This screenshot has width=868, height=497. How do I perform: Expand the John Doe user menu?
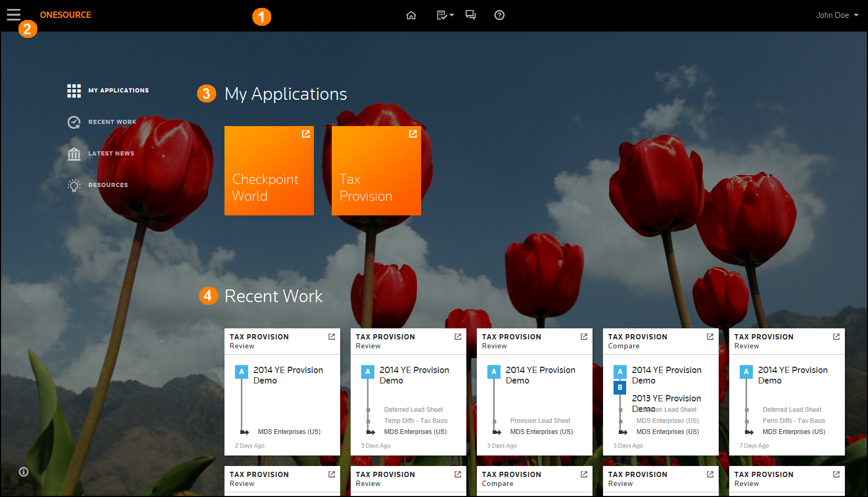pyautogui.click(x=837, y=15)
